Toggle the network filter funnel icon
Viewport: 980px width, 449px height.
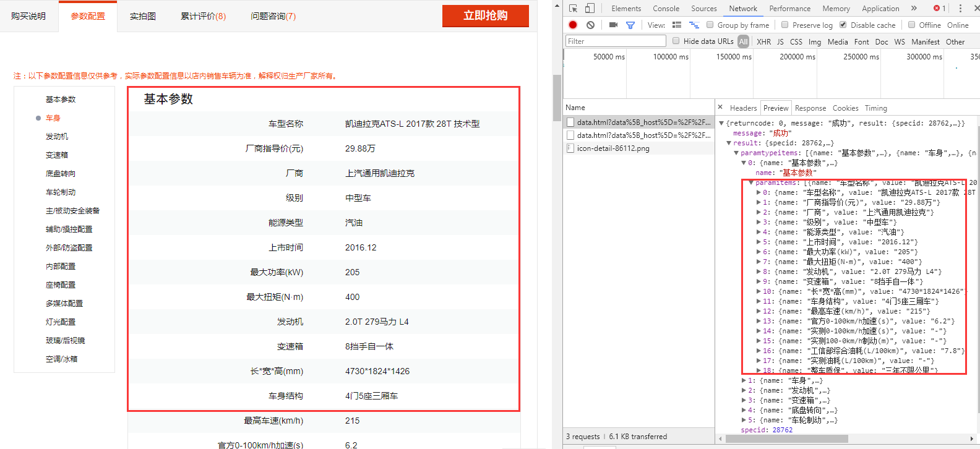coord(630,25)
